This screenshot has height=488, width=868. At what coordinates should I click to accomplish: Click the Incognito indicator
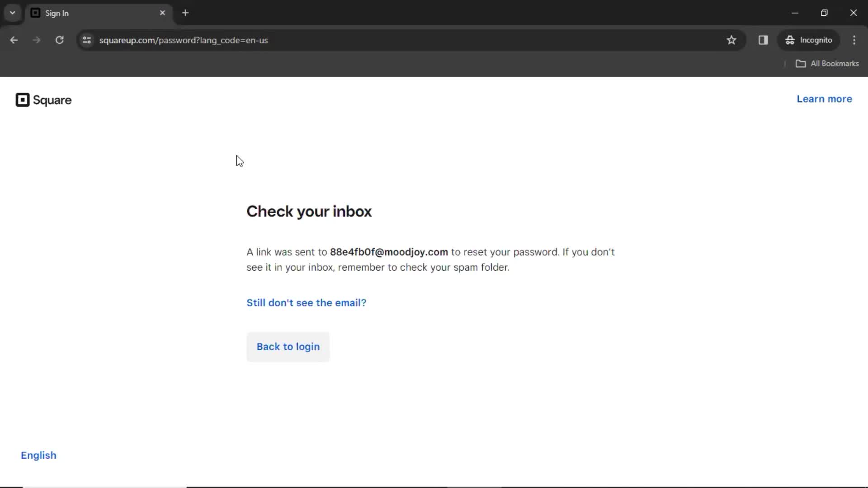[x=809, y=40]
